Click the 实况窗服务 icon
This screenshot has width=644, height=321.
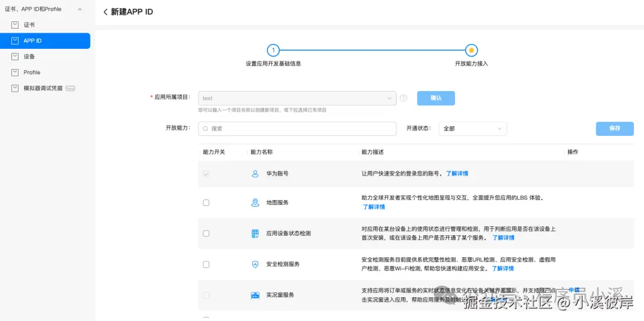[x=255, y=295]
